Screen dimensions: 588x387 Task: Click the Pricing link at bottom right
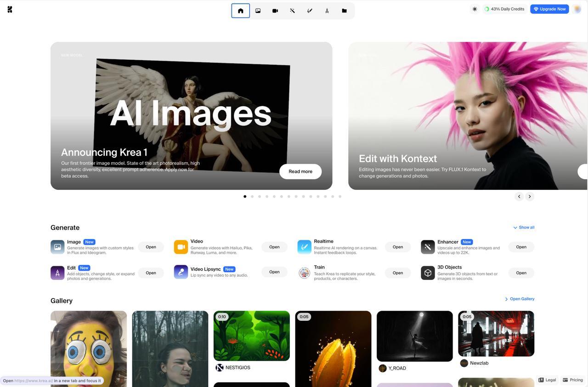point(573,380)
